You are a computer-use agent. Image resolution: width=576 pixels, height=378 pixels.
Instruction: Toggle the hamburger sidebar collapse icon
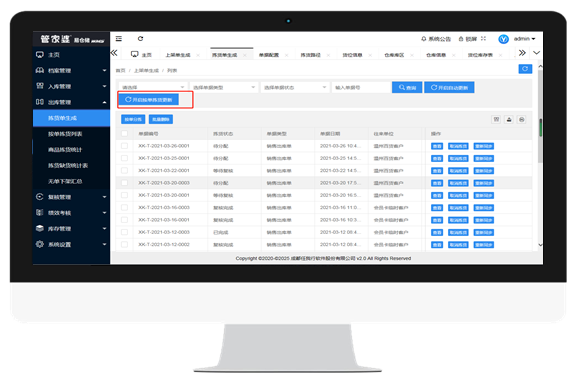pyautogui.click(x=119, y=39)
